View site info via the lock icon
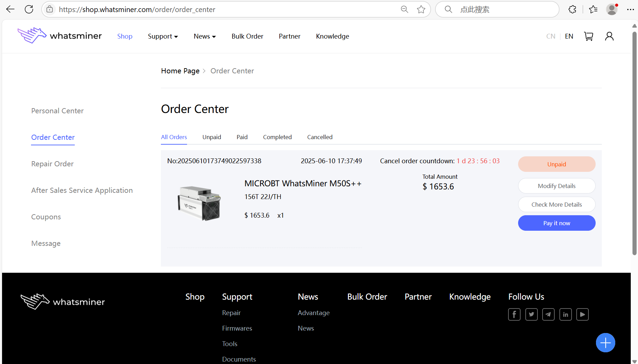 [x=50, y=9]
